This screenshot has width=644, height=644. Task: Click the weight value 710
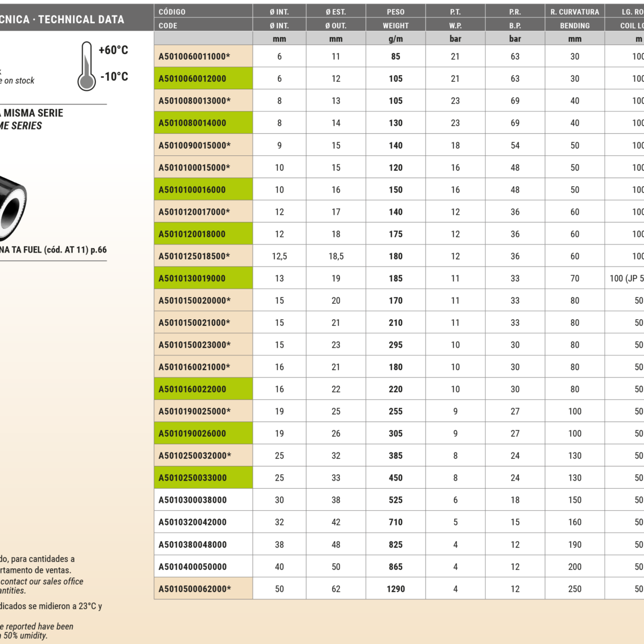pyautogui.click(x=395, y=522)
